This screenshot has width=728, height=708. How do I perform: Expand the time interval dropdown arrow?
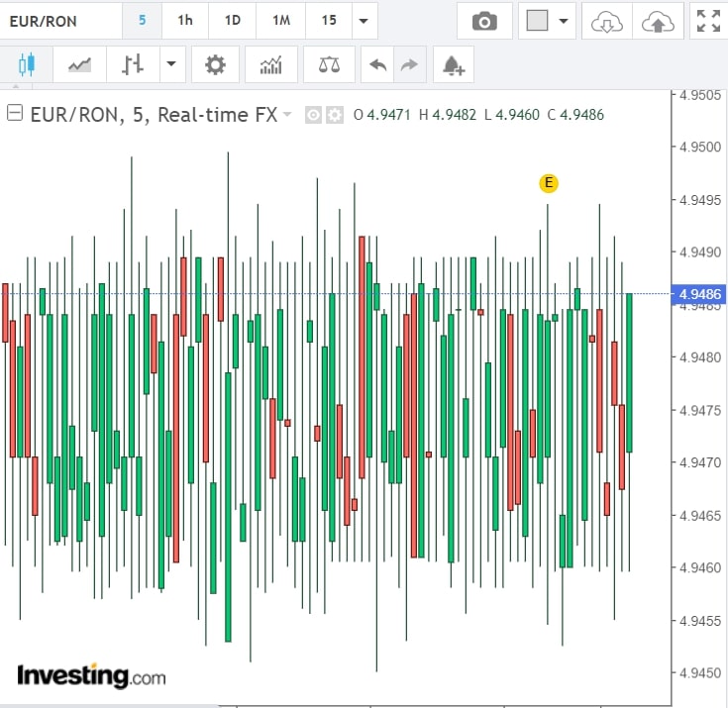pyautogui.click(x=364, y=21)
